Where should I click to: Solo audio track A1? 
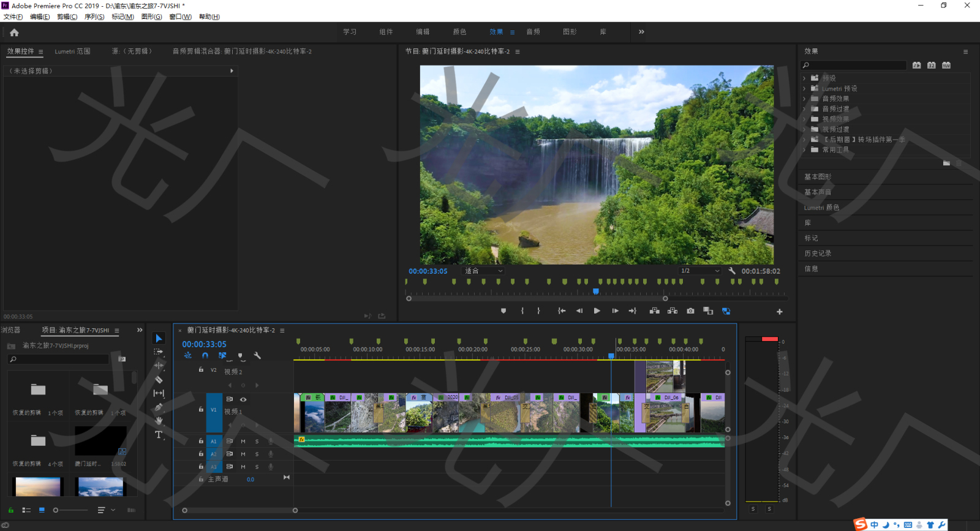[257, 442]
